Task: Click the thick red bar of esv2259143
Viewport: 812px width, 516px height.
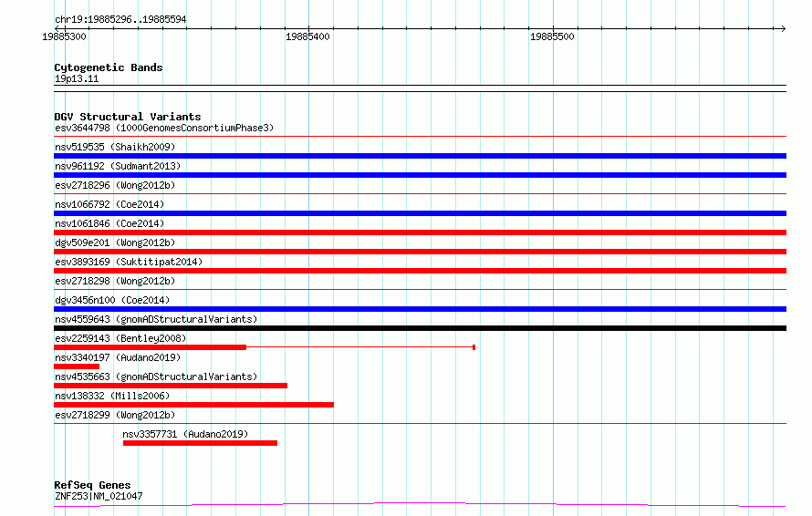Action: (151, 347)
